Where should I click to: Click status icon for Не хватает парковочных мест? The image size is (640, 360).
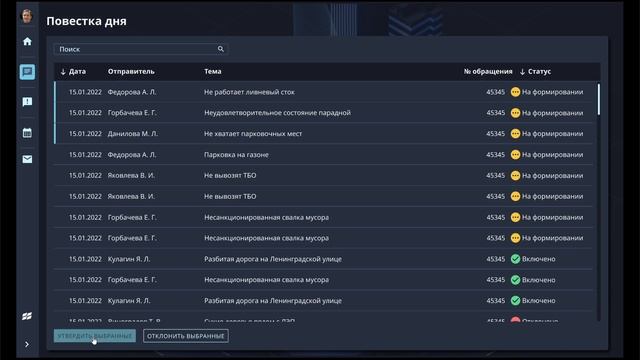click(516, 133)
